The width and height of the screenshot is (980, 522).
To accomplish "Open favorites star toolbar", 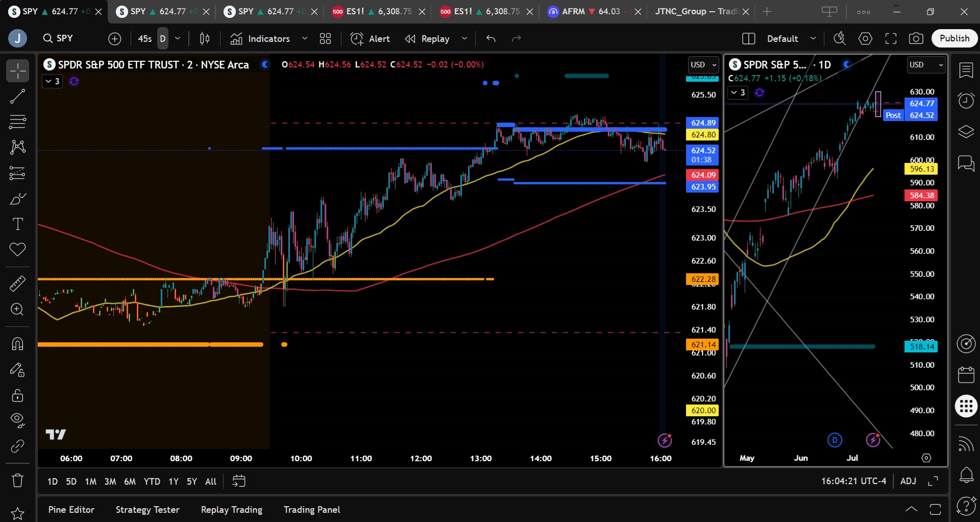I will pyautogui.click(x=17, y=513).
